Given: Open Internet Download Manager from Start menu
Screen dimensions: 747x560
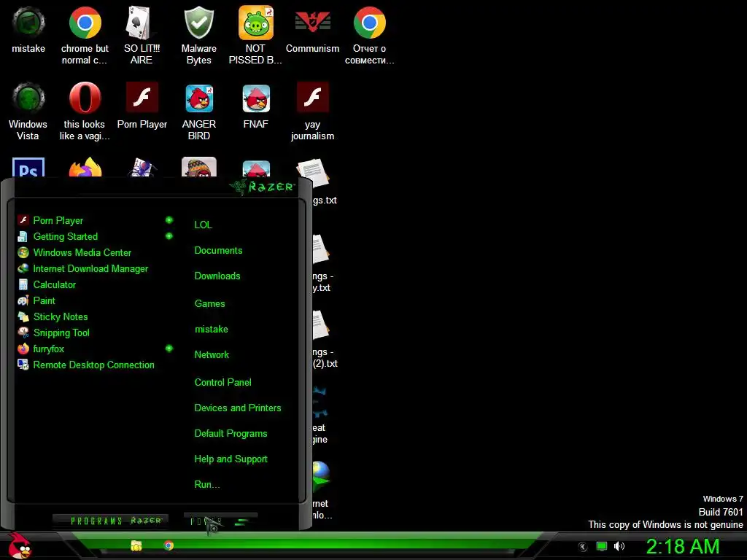Looking at the screenshot, I should pos(90,269).
